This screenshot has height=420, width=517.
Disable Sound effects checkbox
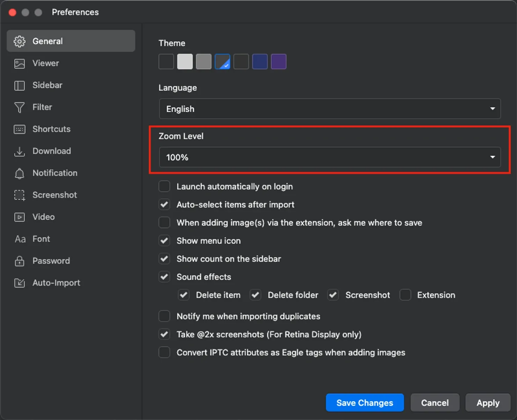point(165,277)
